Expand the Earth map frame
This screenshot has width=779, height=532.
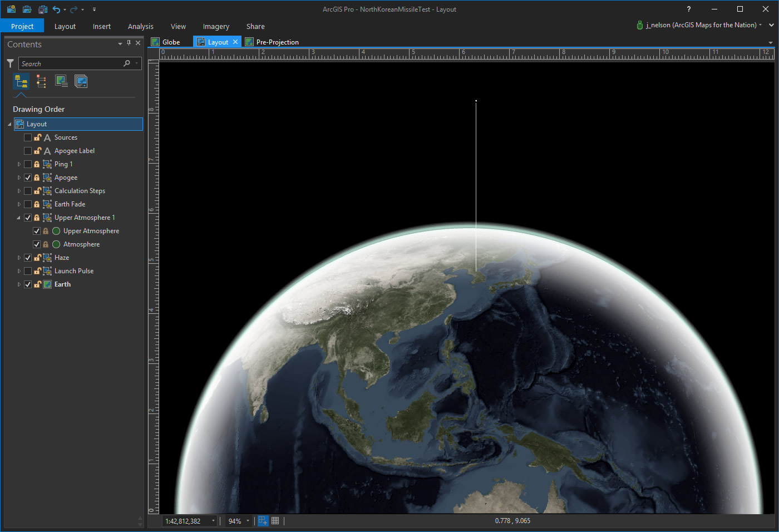(x=19, y=284)
